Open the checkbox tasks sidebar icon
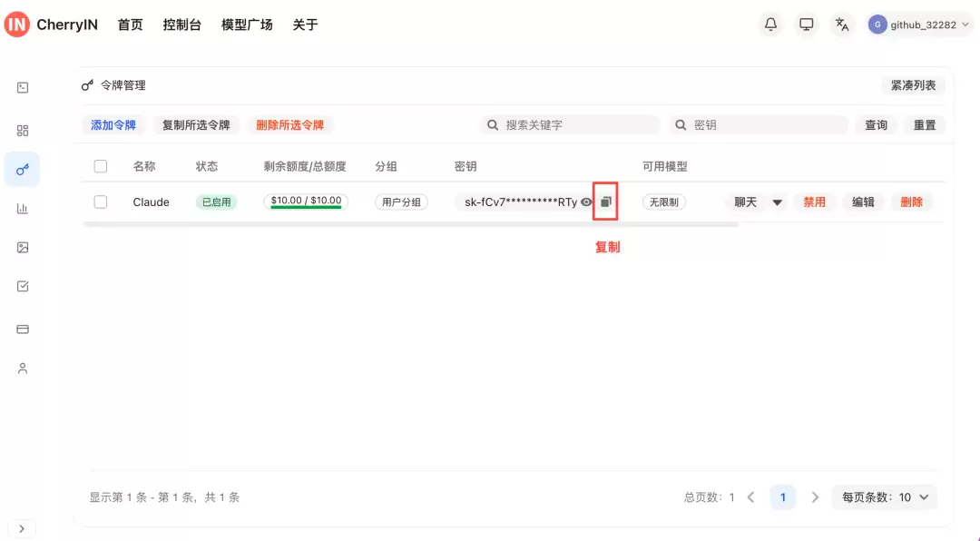Viewport: 980px width, 541px height. click(23, 287)
